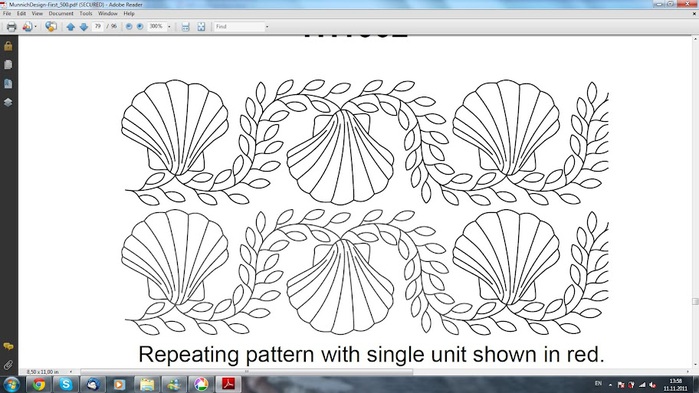Open the File menu
699x393 pixels.
(7, 14)
